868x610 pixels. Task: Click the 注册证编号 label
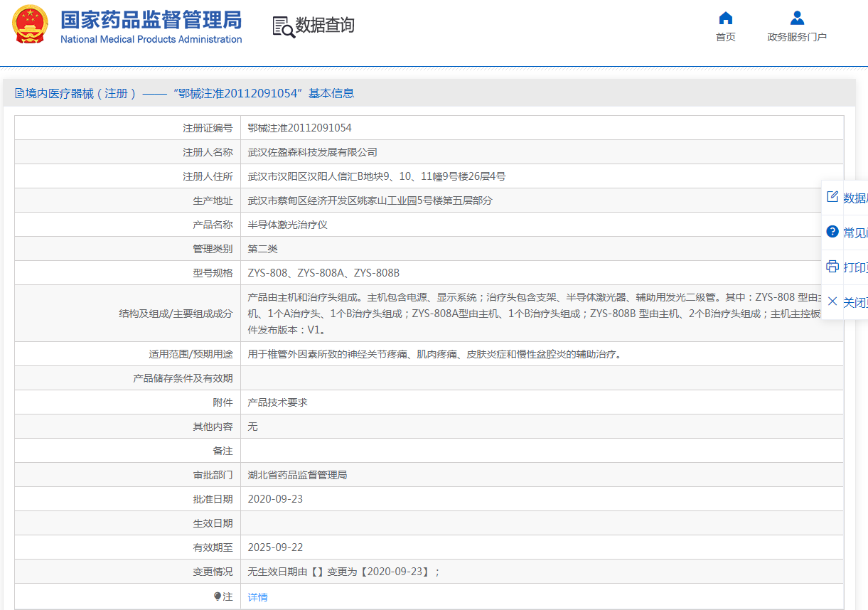[208, 128]
